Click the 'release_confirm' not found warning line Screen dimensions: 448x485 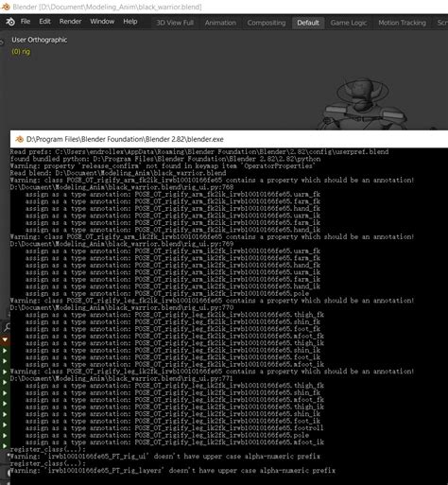[x=163, y=165]
